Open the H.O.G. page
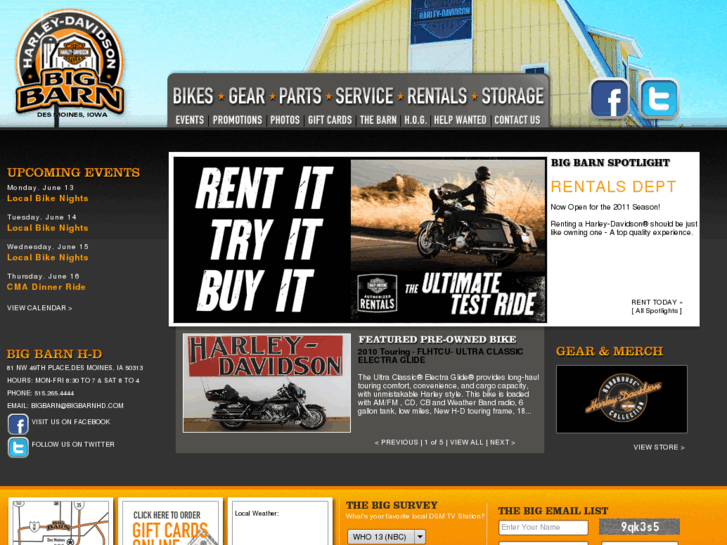 (415, 120)
